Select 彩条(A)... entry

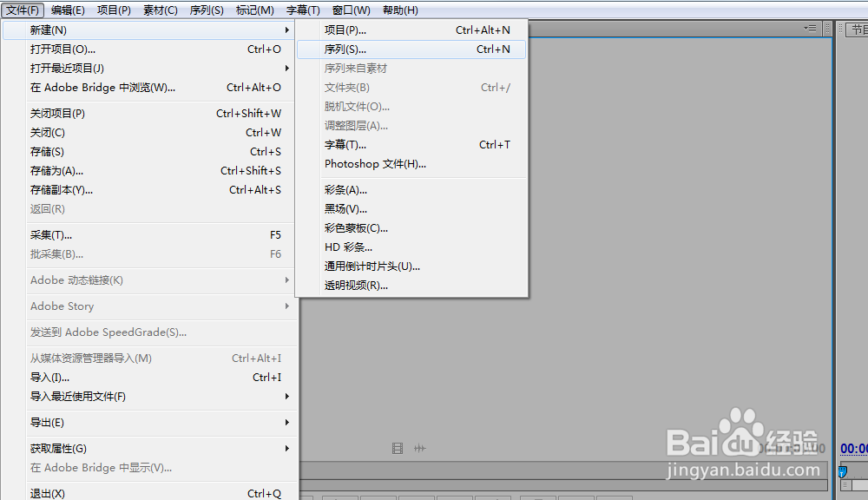tap(411, 190)
